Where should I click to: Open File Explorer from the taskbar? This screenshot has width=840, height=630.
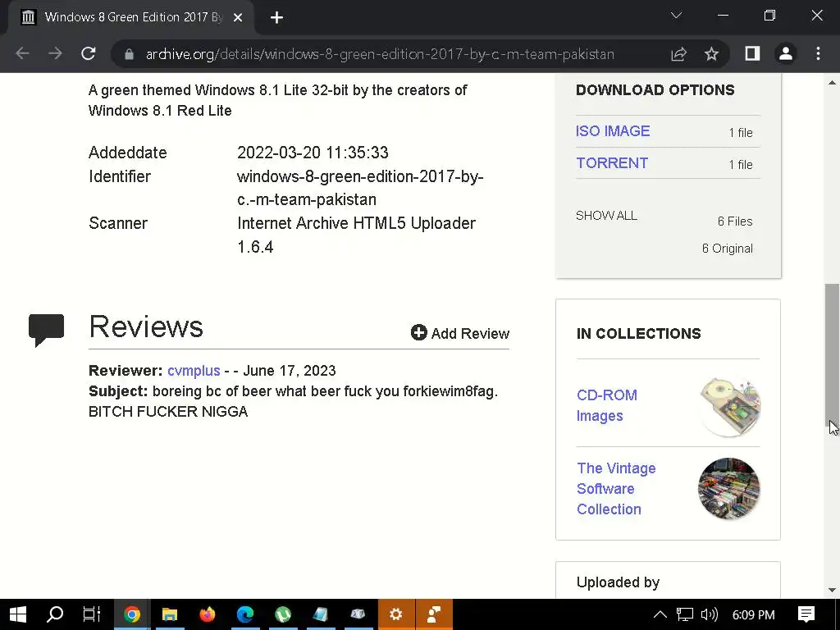tap(170, 614)
